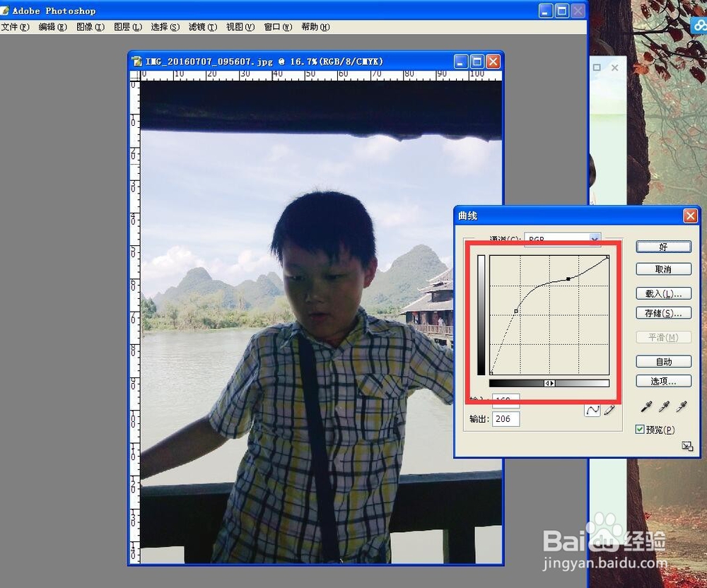This screenshot has width=707, height=588.
Task: Select the curve endpoint at bottom left
Action: tap(491, 373)
